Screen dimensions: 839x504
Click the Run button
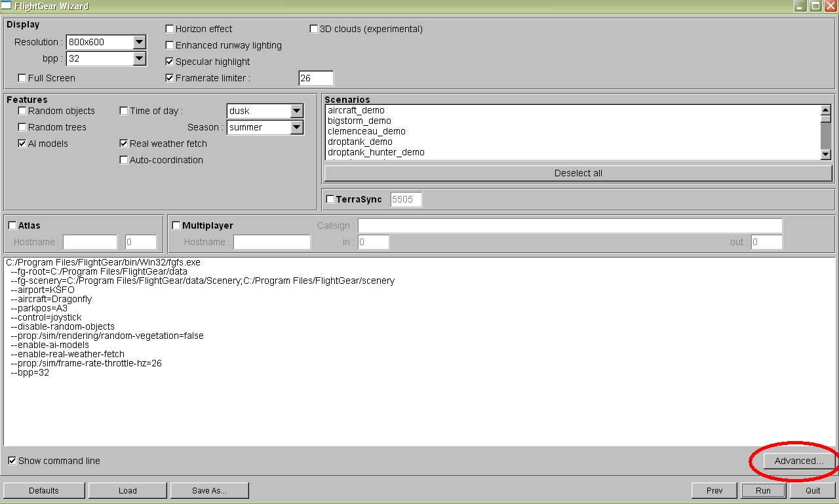click(763, 490)
